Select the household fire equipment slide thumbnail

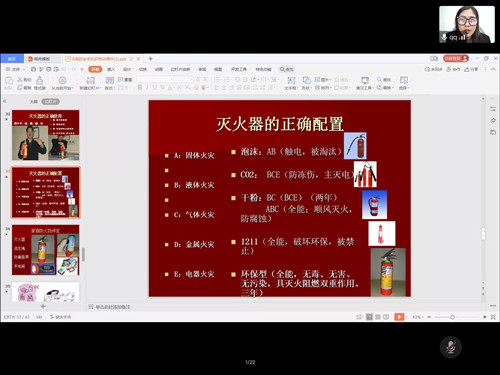(46, 250)
